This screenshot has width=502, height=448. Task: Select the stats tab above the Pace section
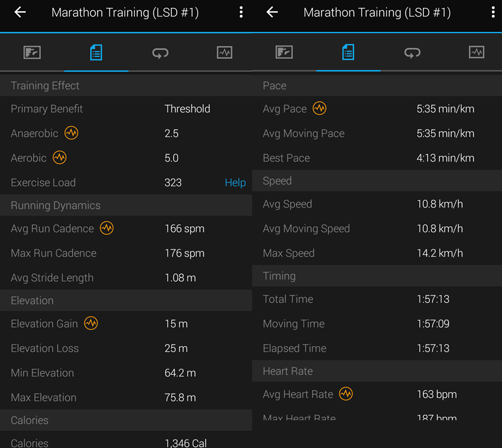tap(348, 52)
